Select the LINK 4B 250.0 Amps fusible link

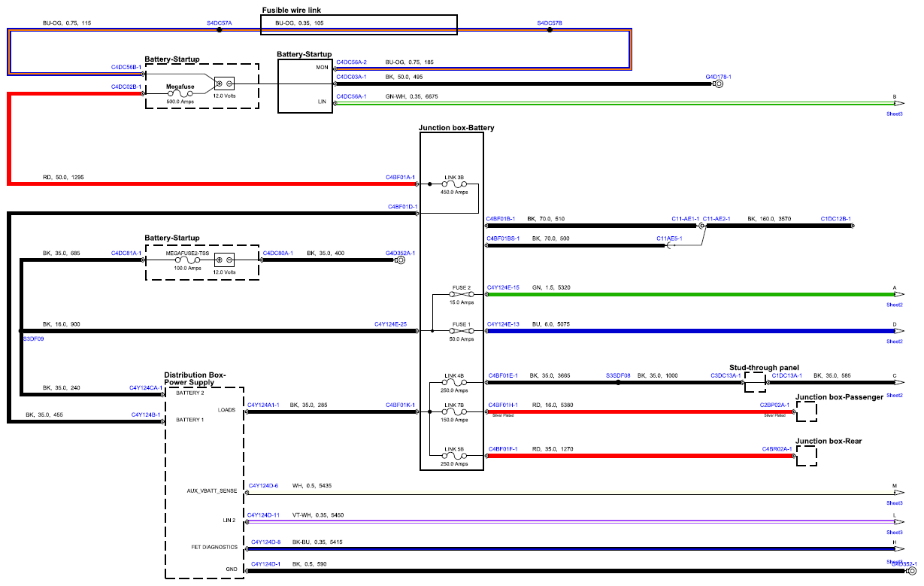pos(456,382)
